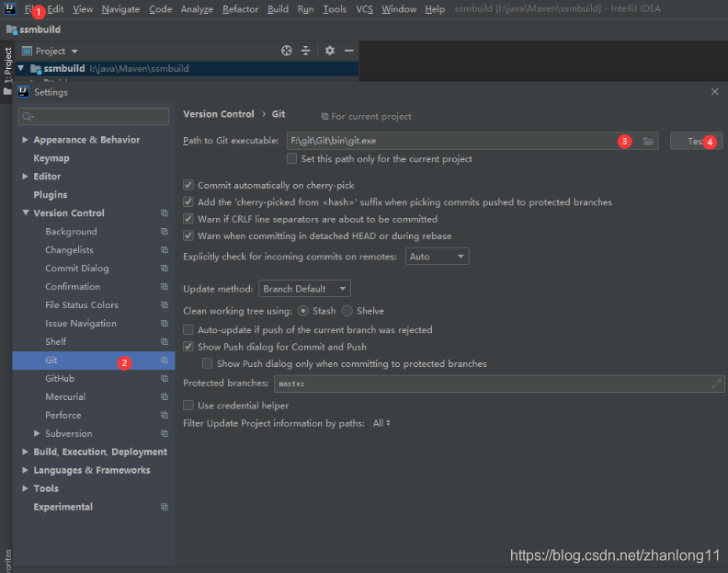Toggle the 'cherry-picked from <hash>' suffix checkbox
Screen dimensions: 728x573
(188, 202)
